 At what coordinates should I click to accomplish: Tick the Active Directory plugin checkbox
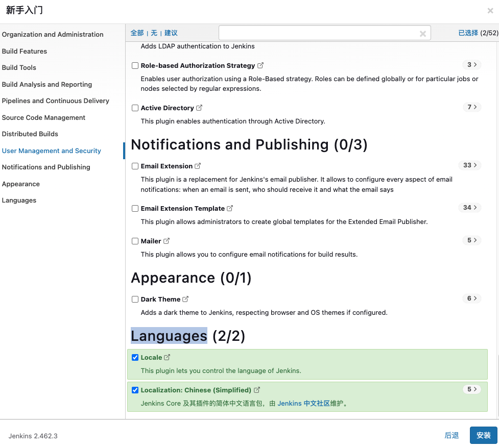click(135, 108)
